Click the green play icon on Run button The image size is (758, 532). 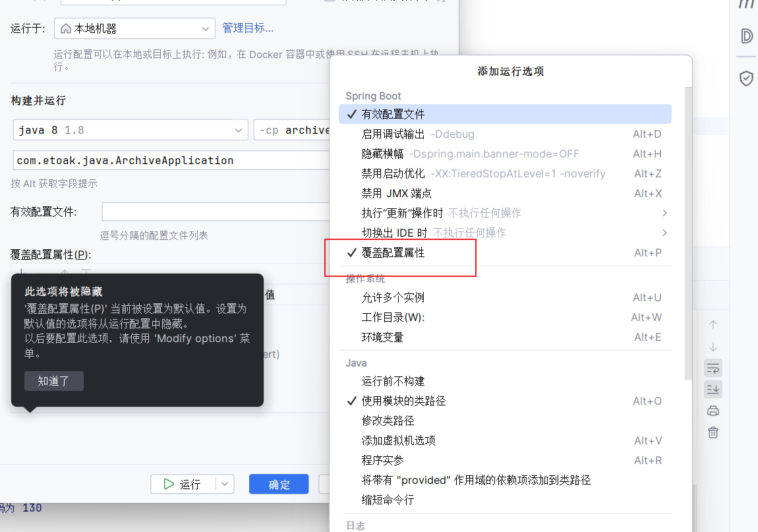coord(169,484)
